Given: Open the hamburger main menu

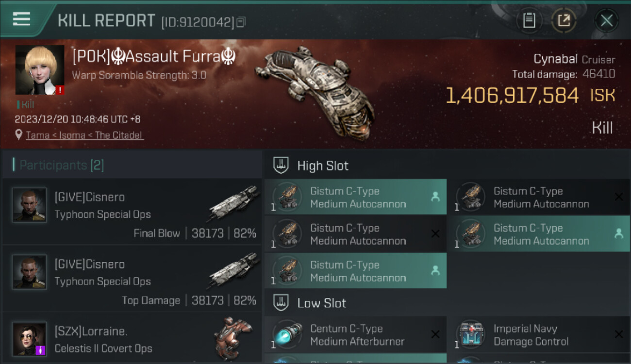Looking at the screenshot, I should click(x=22, y=19).
